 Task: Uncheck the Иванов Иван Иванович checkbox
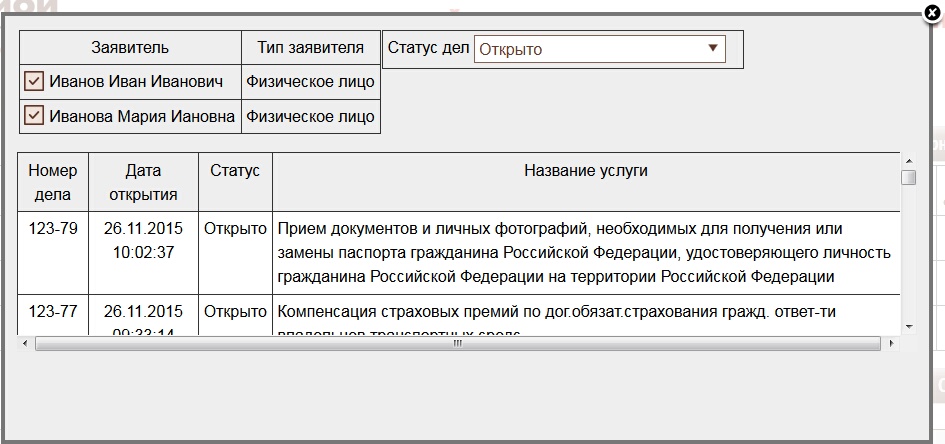point(33,82)
